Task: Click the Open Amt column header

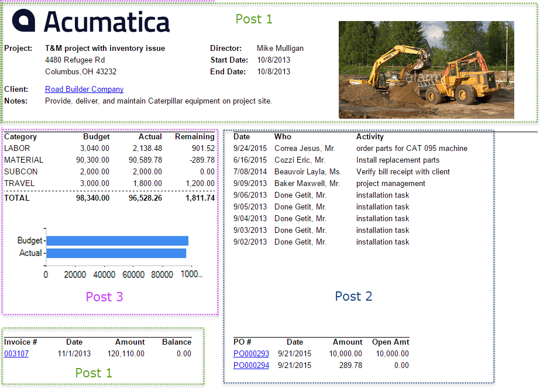Action: 391,342
